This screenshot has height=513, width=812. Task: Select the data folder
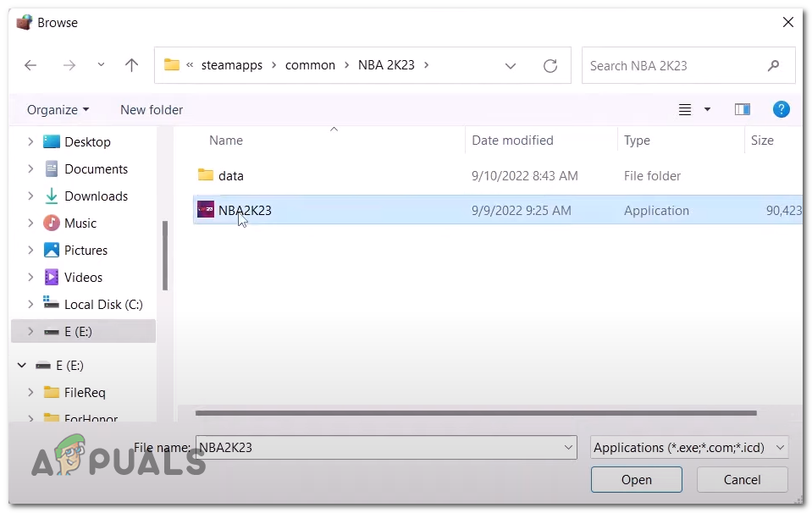(x=230, y=175)
